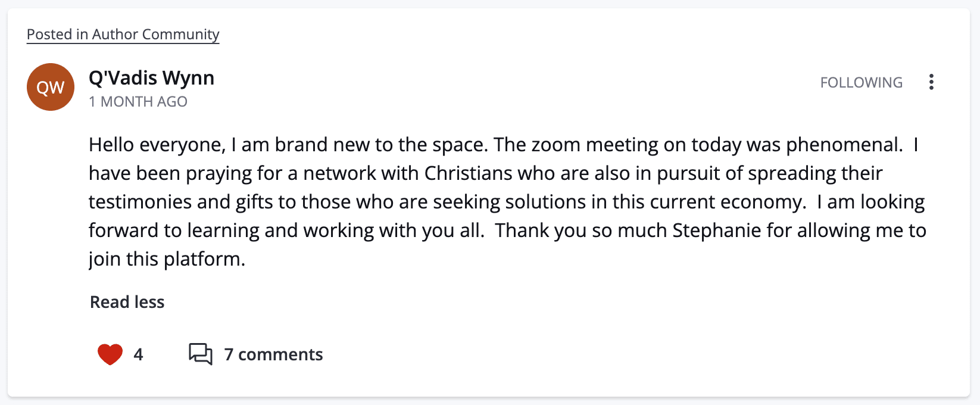Screen dimensions: 980x405
Task: Click the orange QW avatar circle
Action: pyautogui.click(x=51, y=87)
